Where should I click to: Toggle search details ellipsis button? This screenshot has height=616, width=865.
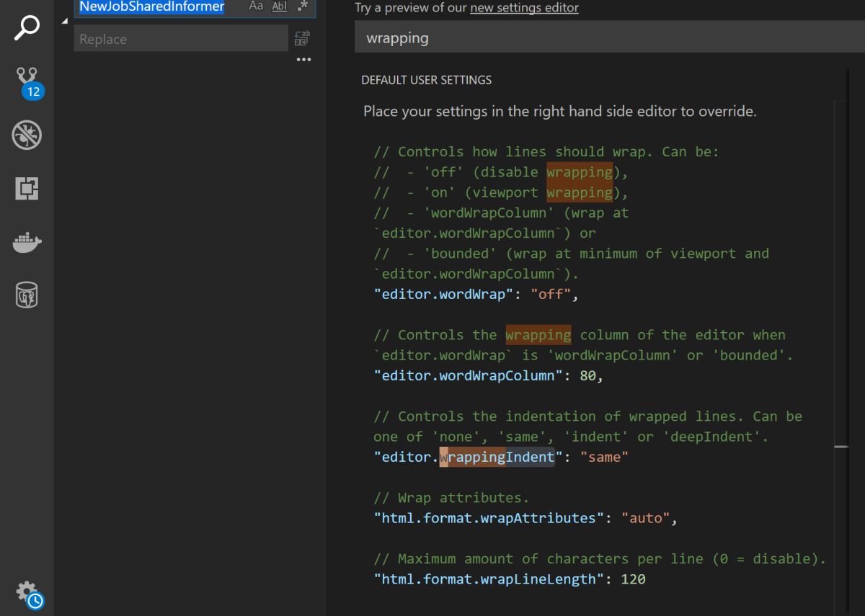303,60
